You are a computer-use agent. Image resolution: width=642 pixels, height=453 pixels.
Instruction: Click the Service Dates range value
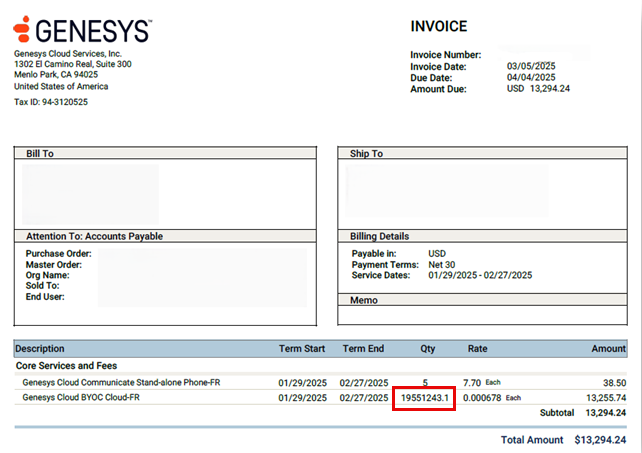click(480, 275)
